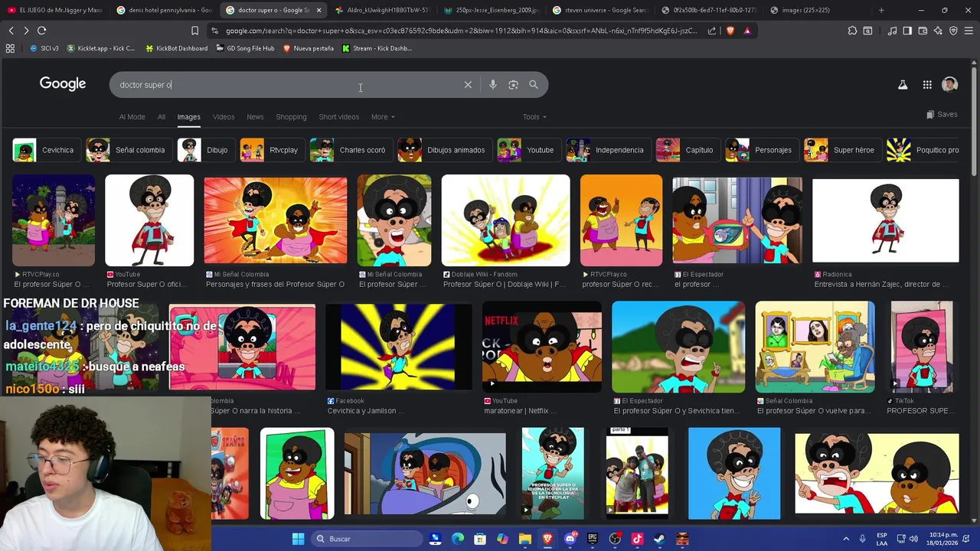The width and height of the screenshot is (980, 551).
Task: Expand the More search filters dropdown
Action: 383,117
